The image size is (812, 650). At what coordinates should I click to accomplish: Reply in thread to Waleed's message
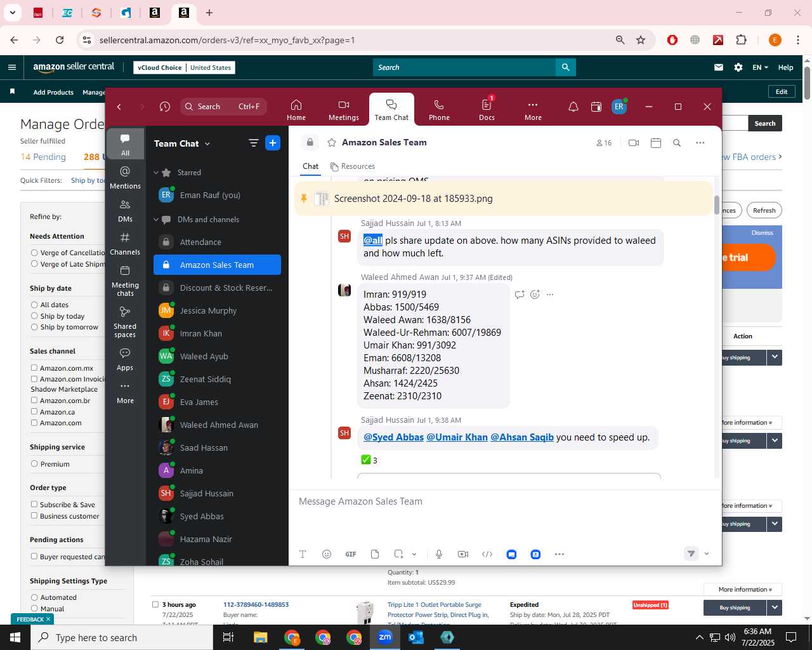(x=520, y=294)
